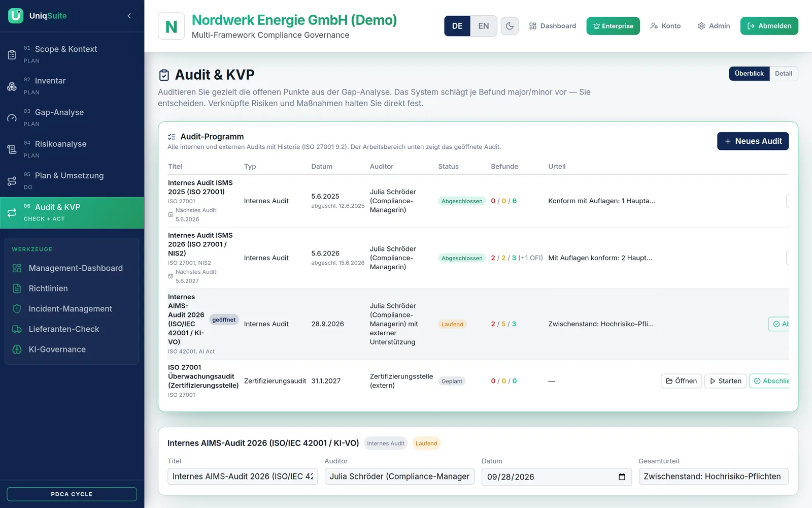Select the Internes Audit ISMS 2026 row title

200,244
